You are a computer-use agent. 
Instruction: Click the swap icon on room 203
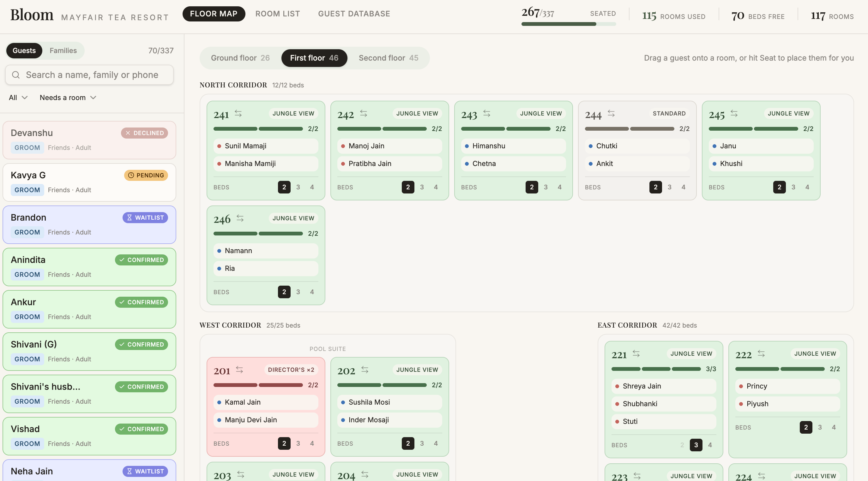pos(241,474)
